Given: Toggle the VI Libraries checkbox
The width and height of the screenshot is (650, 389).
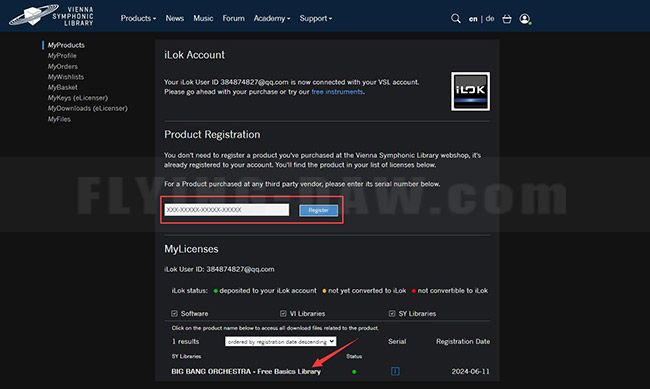Looking at the screenshot, I should click(x=283, y=314).
